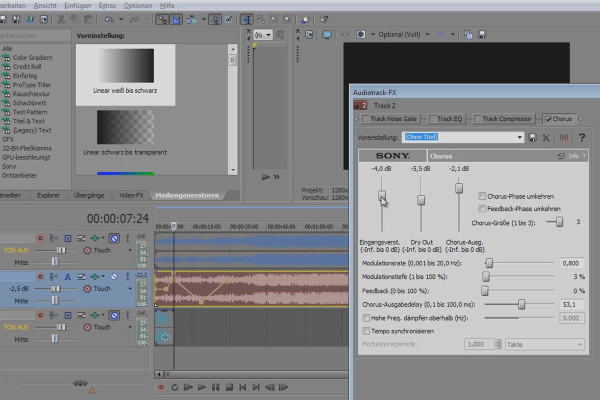The width and height of the screenshot is (600, 400).
Task: Arm record button on the -2,5 dB track
Action: 40,276
